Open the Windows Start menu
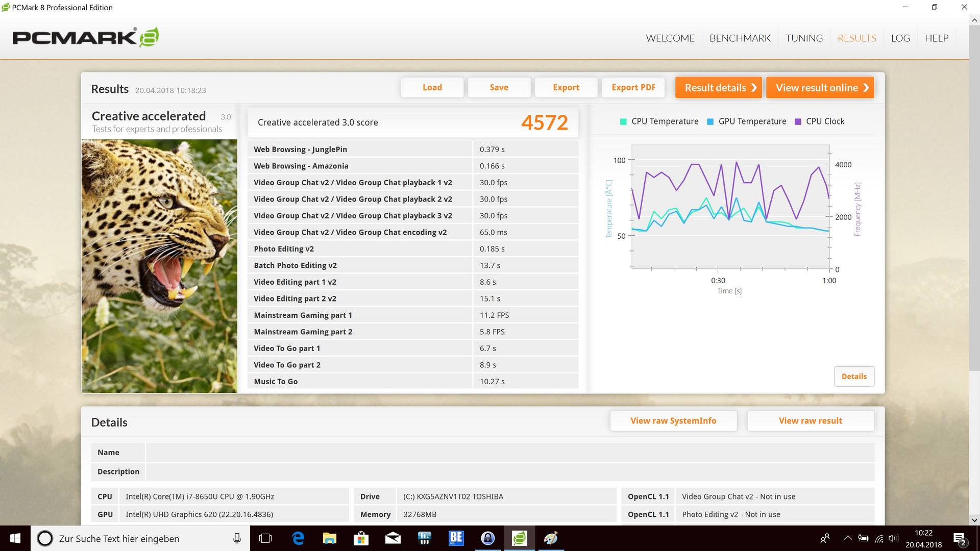Screen dimensions: 980x551 [x=15, y=538]
